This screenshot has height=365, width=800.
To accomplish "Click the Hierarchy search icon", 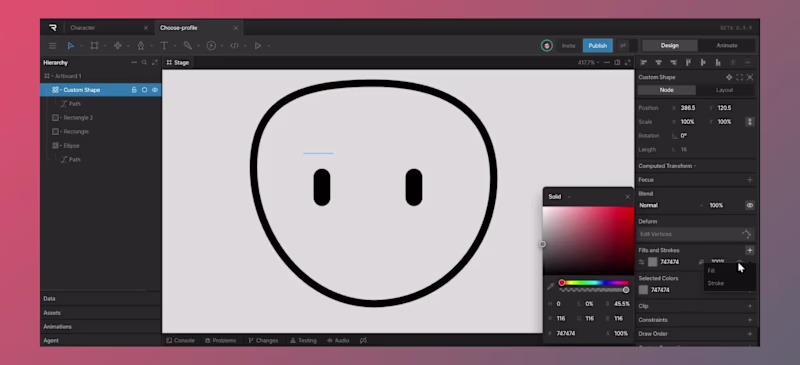I will point(144,62).
